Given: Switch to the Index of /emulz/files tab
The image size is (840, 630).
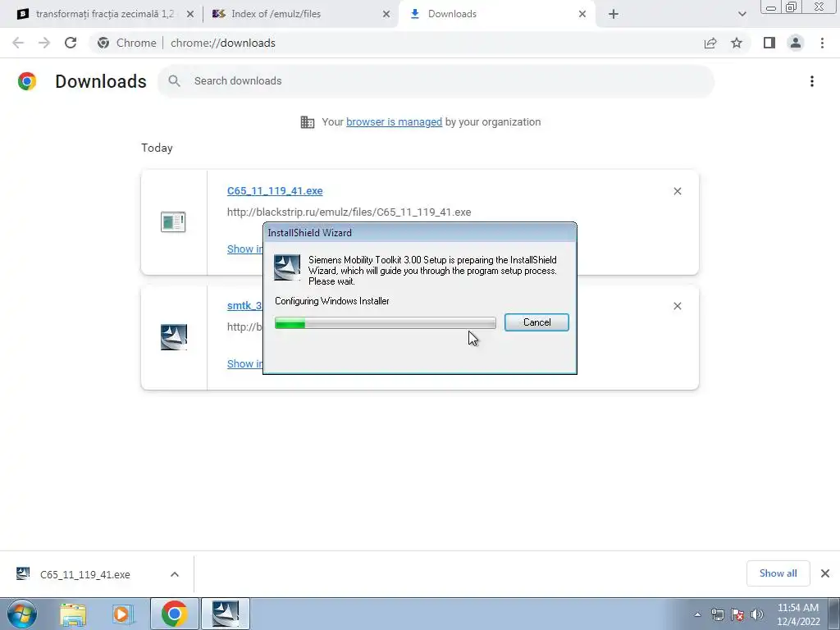Looking at the screenshot, I should [x=276, y=14].
